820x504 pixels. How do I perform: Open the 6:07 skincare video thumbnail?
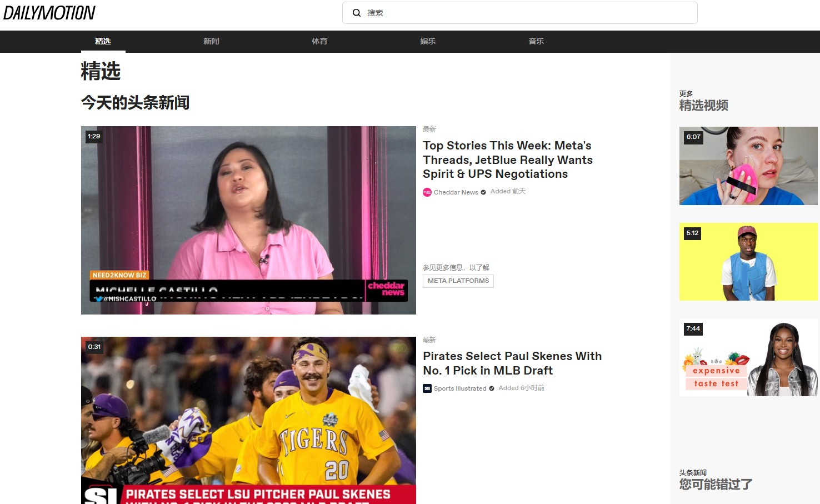pyautogui.click(x=748, y=166)
